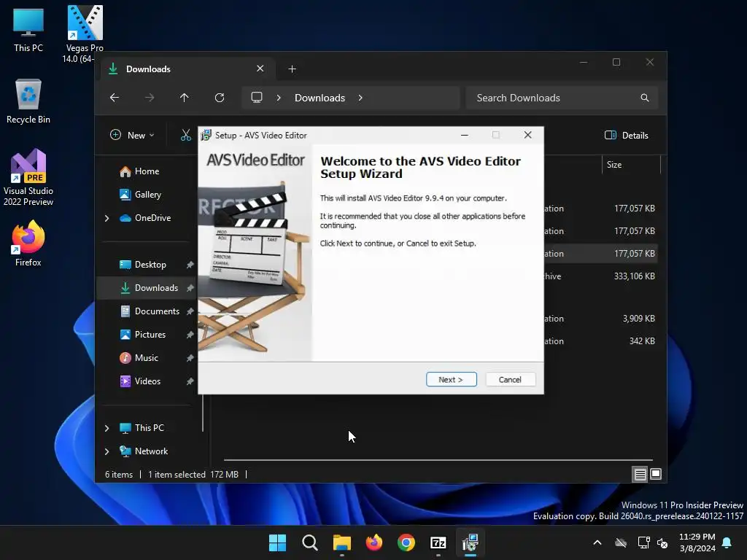Expand the Network tree node
747x560 pixels.
click(x=107, y=451)
